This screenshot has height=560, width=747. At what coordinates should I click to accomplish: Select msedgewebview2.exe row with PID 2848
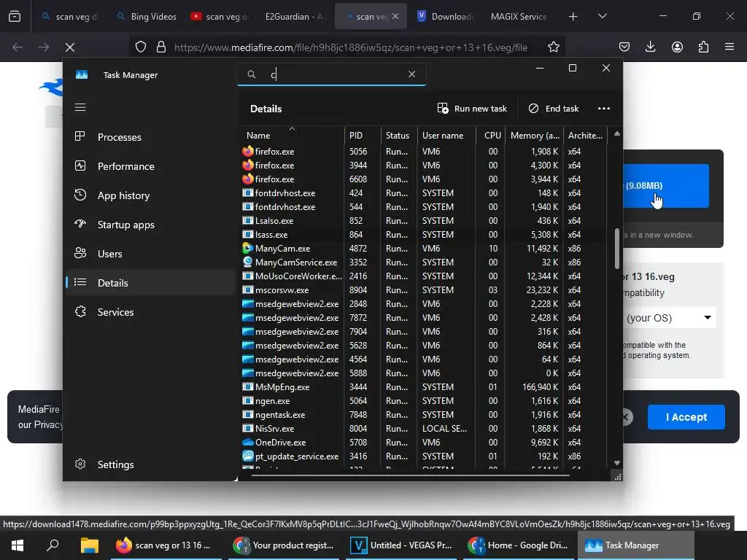424,303
